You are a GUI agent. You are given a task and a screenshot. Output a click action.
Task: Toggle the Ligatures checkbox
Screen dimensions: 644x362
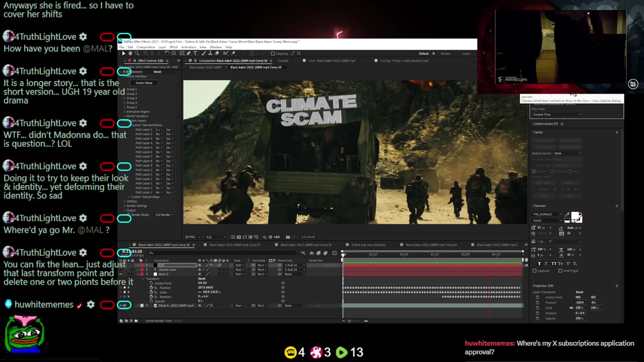click(534, 270)
